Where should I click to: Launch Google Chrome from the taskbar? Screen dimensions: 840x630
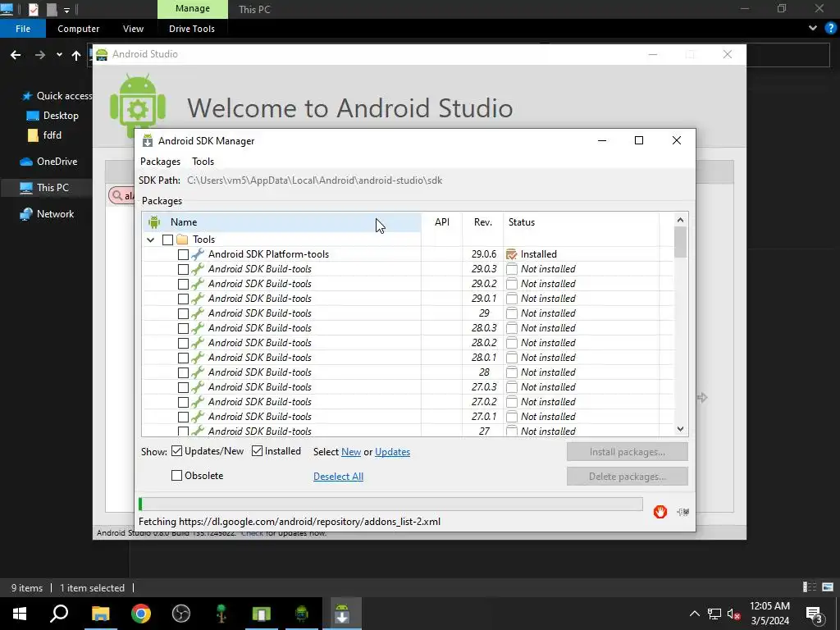[x=141, y=614]
